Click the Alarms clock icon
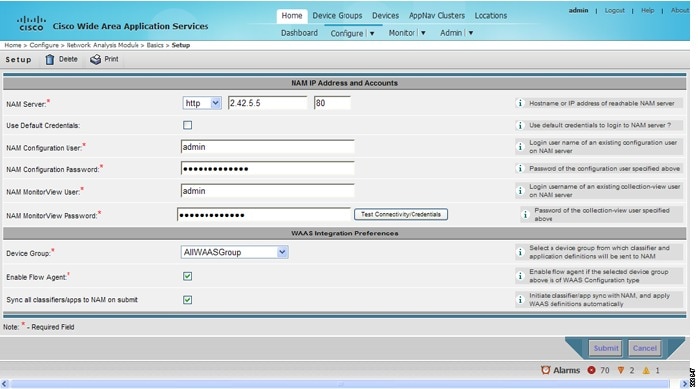Screen dimensions: 698x389 point(545,370)
